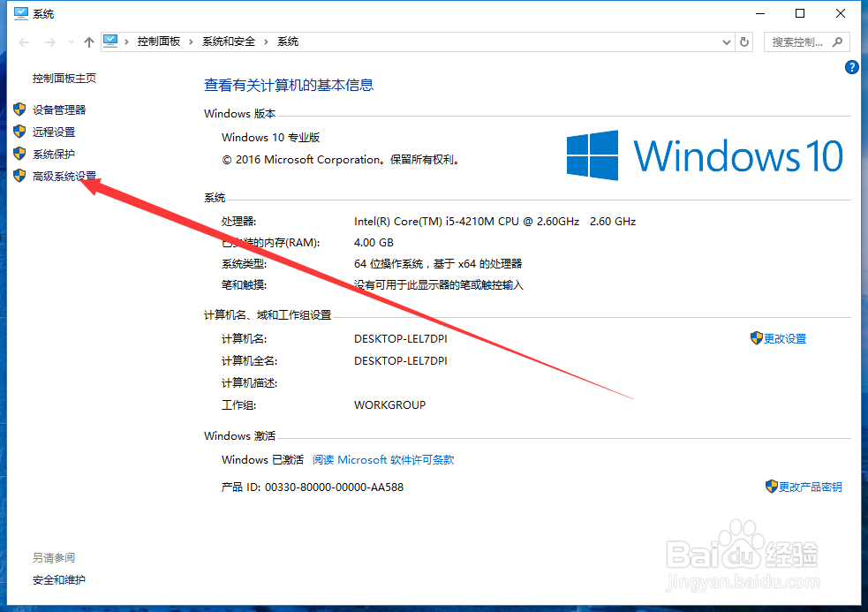The image size is (868, 612).
Task: Click the shield icon beside 远程设置
Action: (x=19, y=132)
